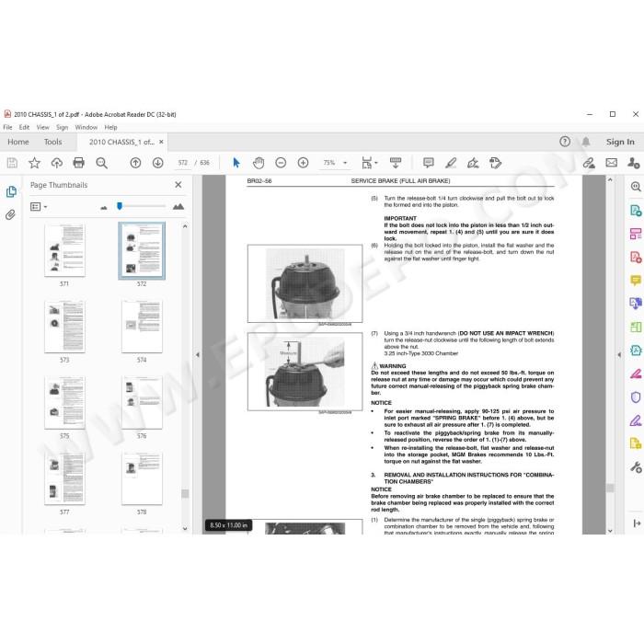Click the thumbnail size slider handle
Image resolution: width=644 pixels, height=644 pixels.
pos(120,206)
